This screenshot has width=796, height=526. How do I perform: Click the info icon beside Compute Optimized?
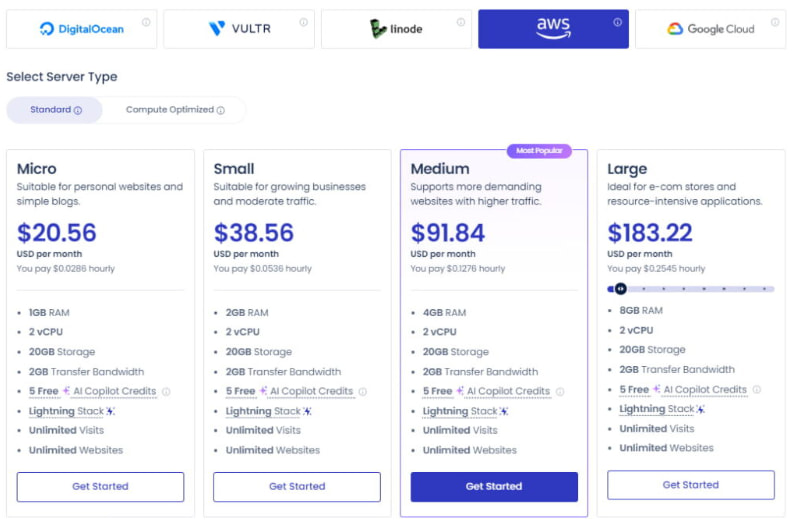pyautogui.click(x=221, y=111)
